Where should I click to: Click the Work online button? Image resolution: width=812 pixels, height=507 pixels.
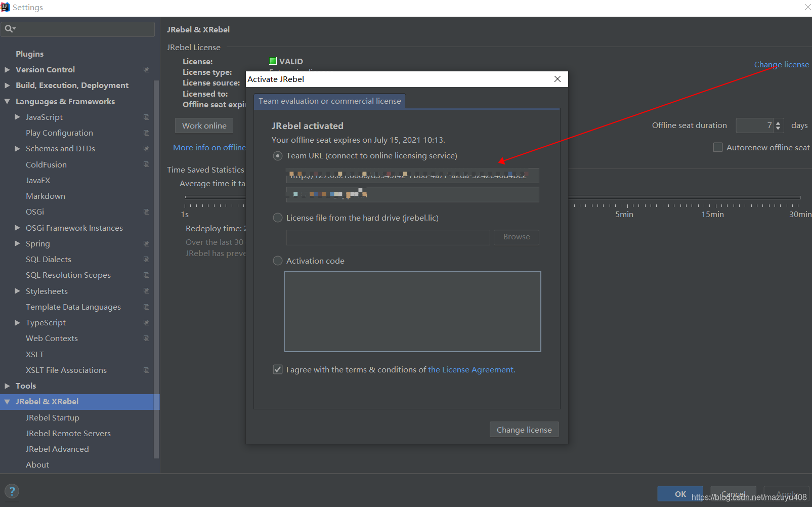coord(204,125)
